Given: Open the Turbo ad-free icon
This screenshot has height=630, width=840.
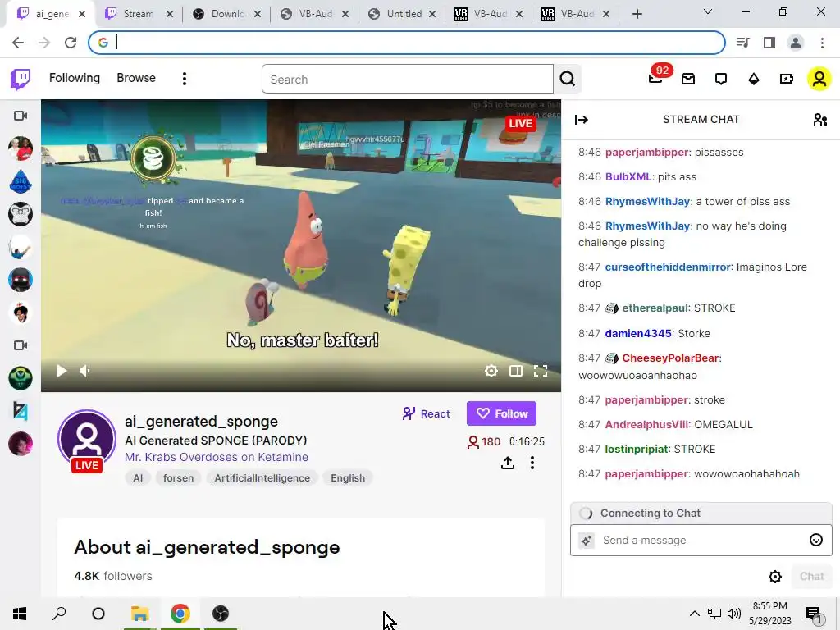Looking at the screenshot, I should [787, 80].
